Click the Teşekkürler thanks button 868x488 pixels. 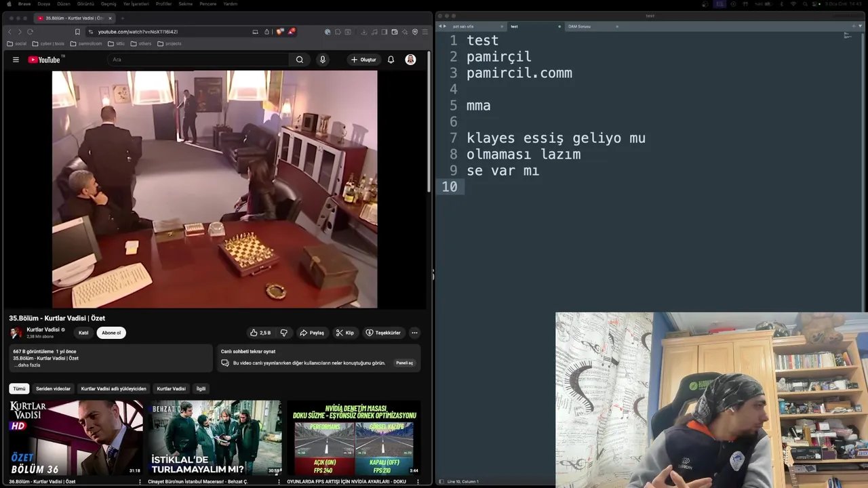383,333
